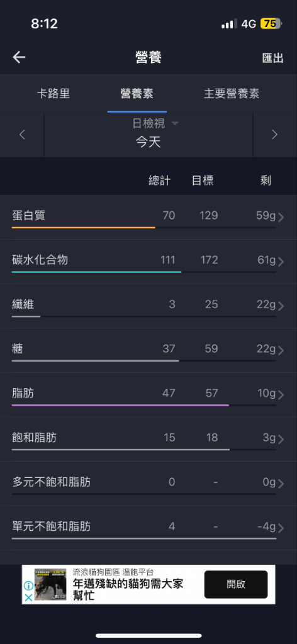Viewport: 297px width, 644px height.
Task: Open the 飽和脂肪 nutrient row
Action: [x=148, y=439]
